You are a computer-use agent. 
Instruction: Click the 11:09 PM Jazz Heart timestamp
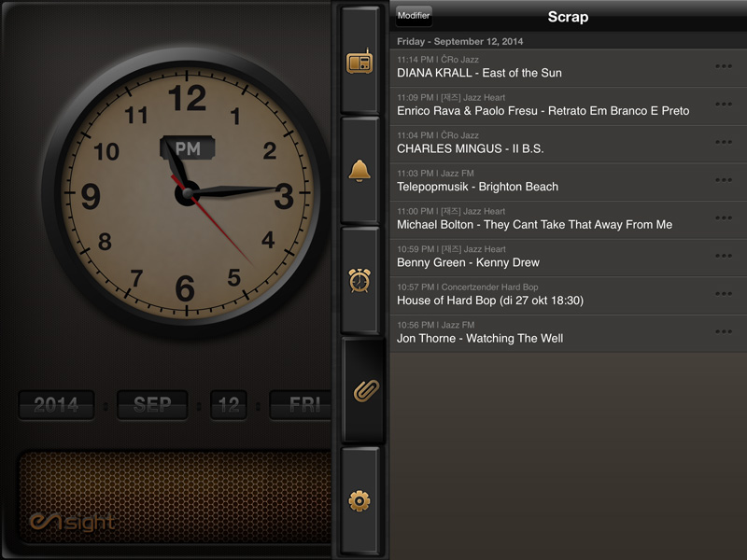[x=451, y=98]
